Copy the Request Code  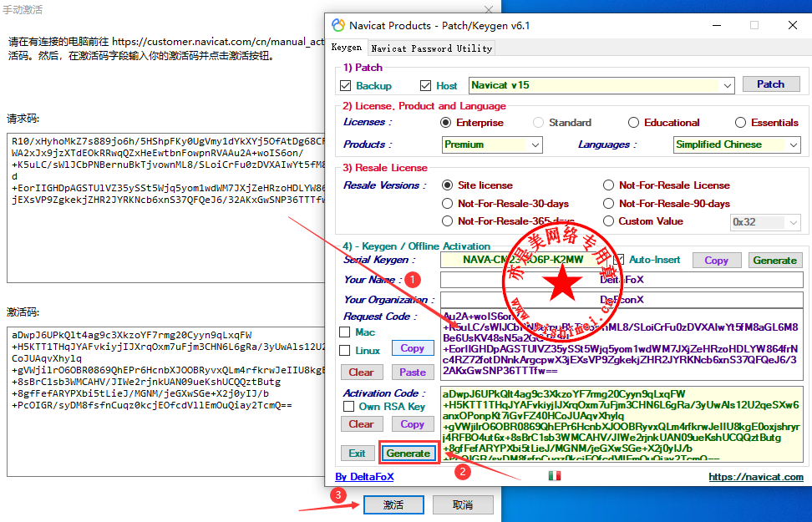click(412, 348)
